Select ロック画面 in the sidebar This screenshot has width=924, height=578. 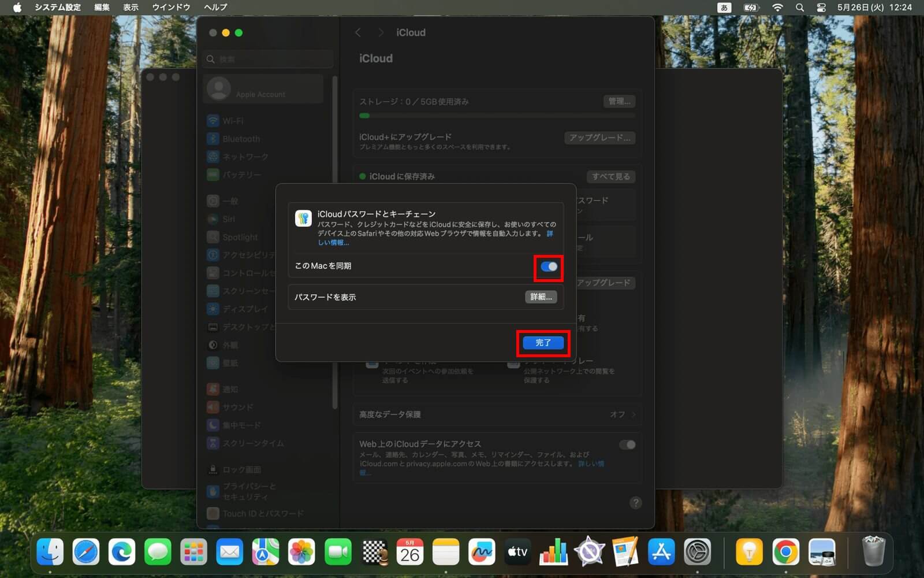pyautogui.click(x=263, y=469)
